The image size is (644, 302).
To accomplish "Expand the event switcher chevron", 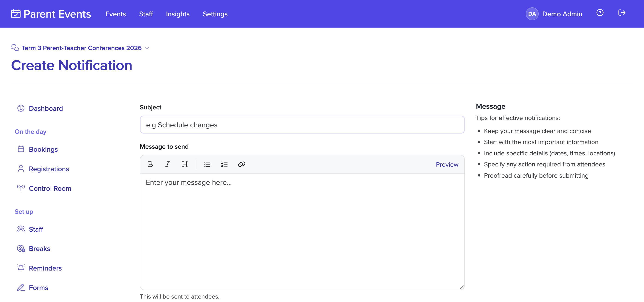I will (x=147, y=48).
